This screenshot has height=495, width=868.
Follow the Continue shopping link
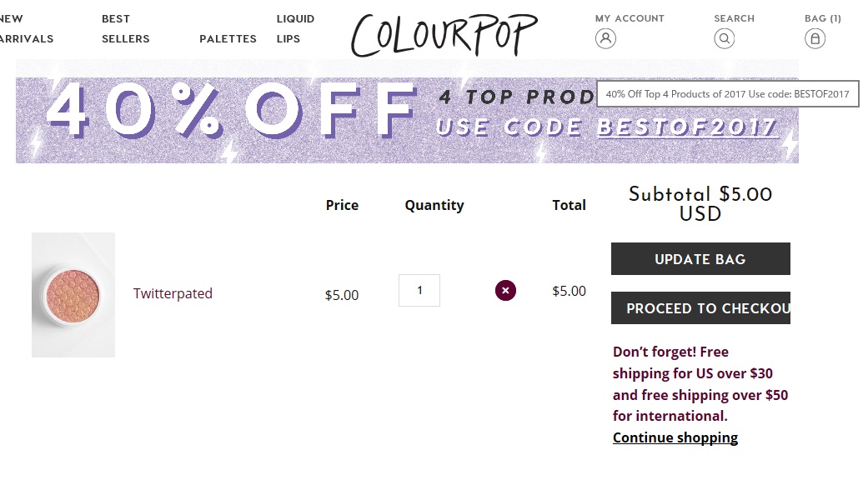tap(675, 437)
